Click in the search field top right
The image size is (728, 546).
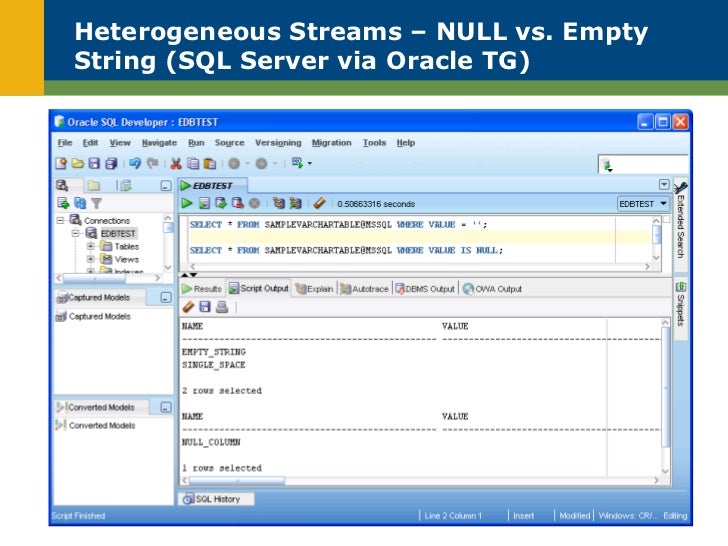point(643,165)
